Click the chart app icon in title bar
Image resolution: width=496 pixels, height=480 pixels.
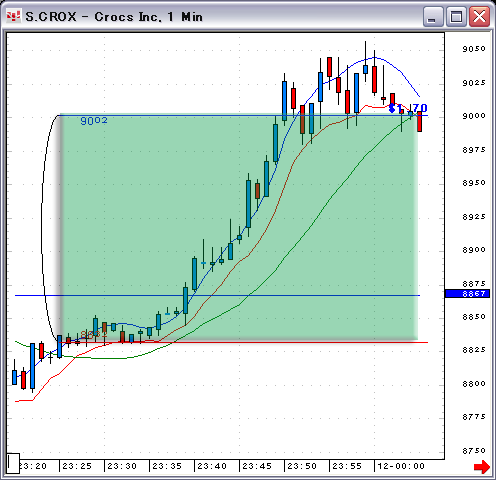13,16
